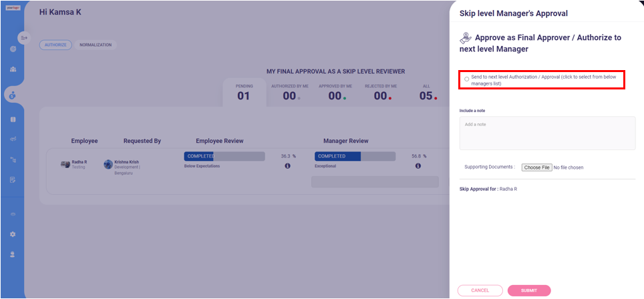Open the dashboard globe icon in the sidebar
644x299 pixels.
13,49
